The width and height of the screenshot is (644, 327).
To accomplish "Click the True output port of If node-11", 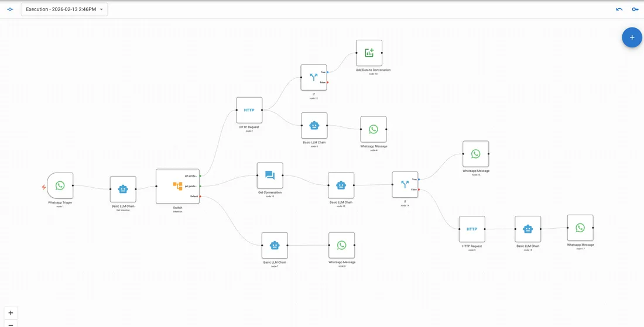I will click(327, 72).
